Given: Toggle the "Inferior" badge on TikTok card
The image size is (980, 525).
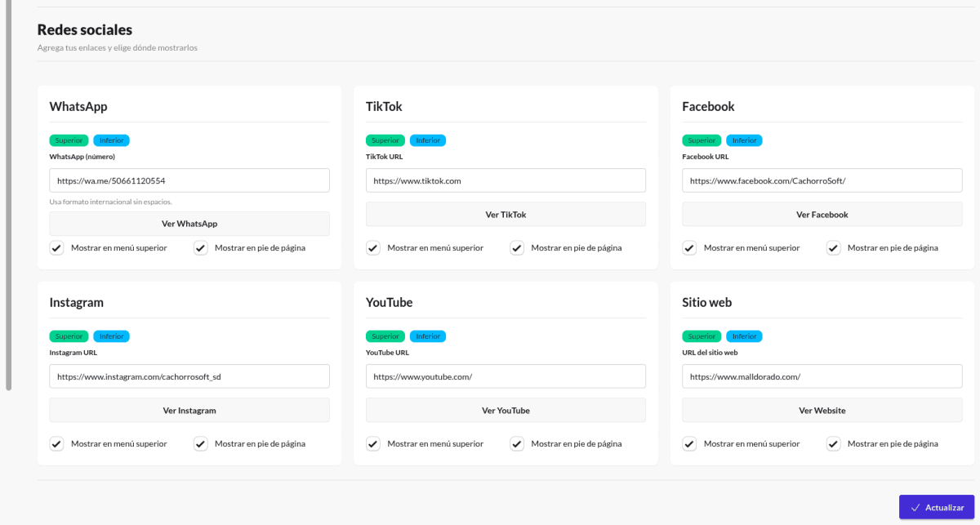Looking at the screenshot, I should pos(428,140).
